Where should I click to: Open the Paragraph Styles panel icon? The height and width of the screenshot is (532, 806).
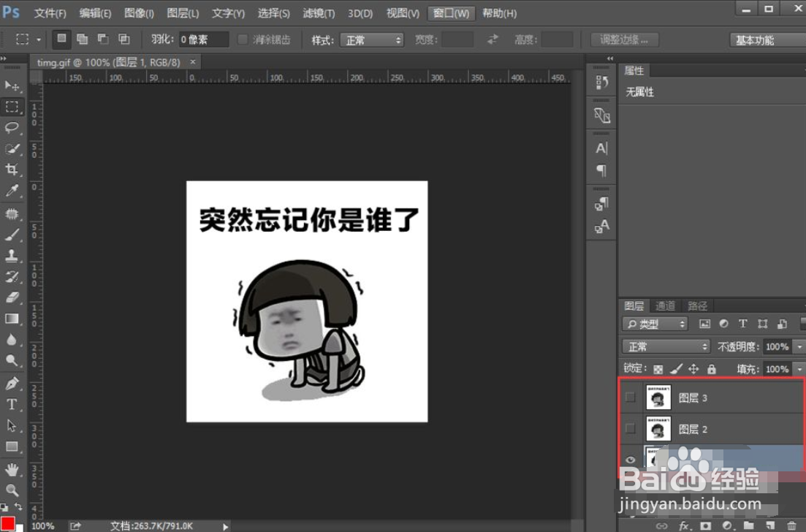(602, 204)
